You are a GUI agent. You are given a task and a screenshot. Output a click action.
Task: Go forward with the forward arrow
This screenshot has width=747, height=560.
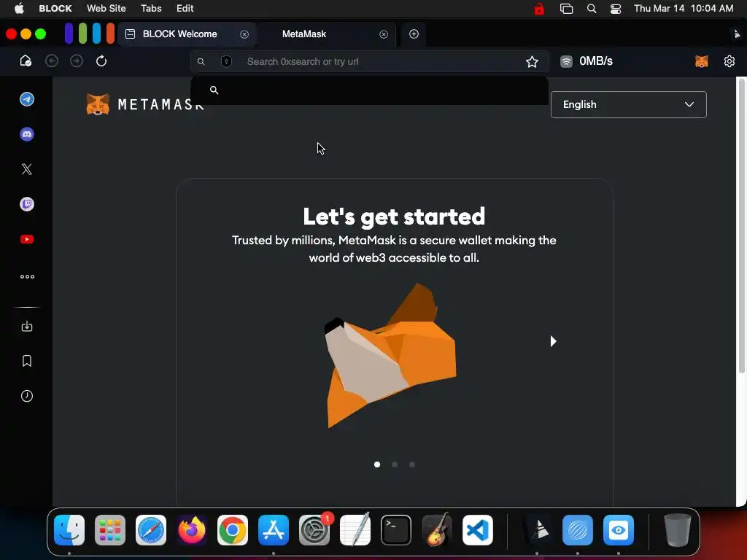[76, 61]
